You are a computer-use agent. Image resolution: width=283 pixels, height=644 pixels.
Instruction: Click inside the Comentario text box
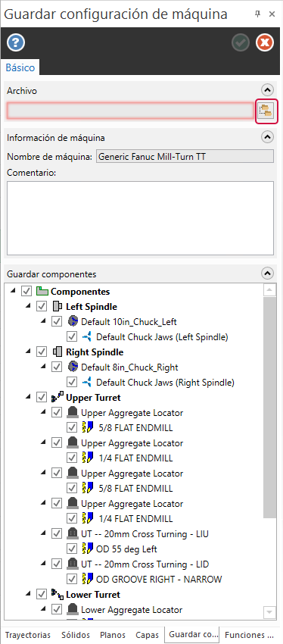(x=140, y=218)
